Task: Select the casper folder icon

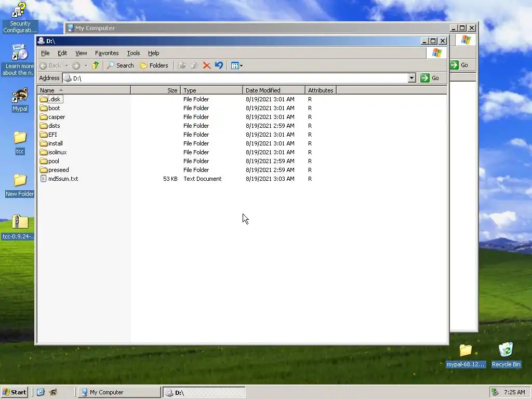Action: click(x=44, y=117)
